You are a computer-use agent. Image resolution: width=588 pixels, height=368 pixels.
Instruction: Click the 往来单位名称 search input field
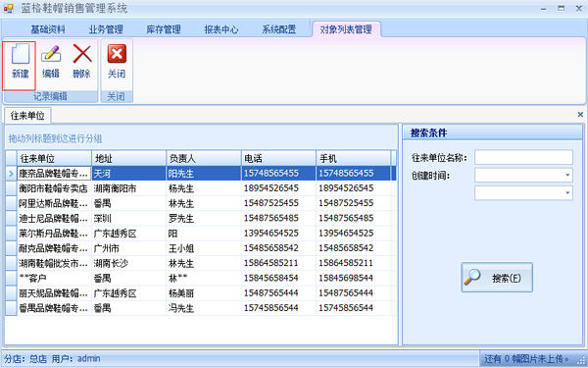click(523, 157)
